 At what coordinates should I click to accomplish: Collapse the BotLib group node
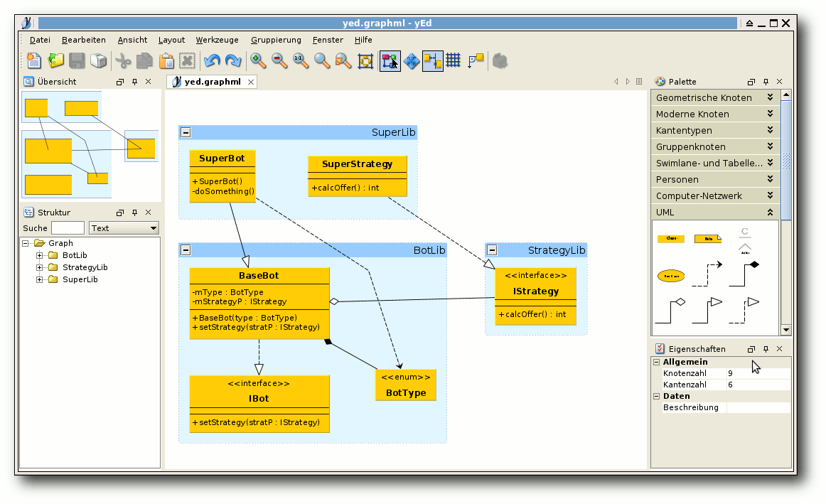(186, 250)
